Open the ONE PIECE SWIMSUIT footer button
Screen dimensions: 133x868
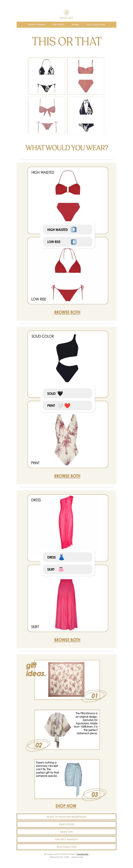[66, 839]
